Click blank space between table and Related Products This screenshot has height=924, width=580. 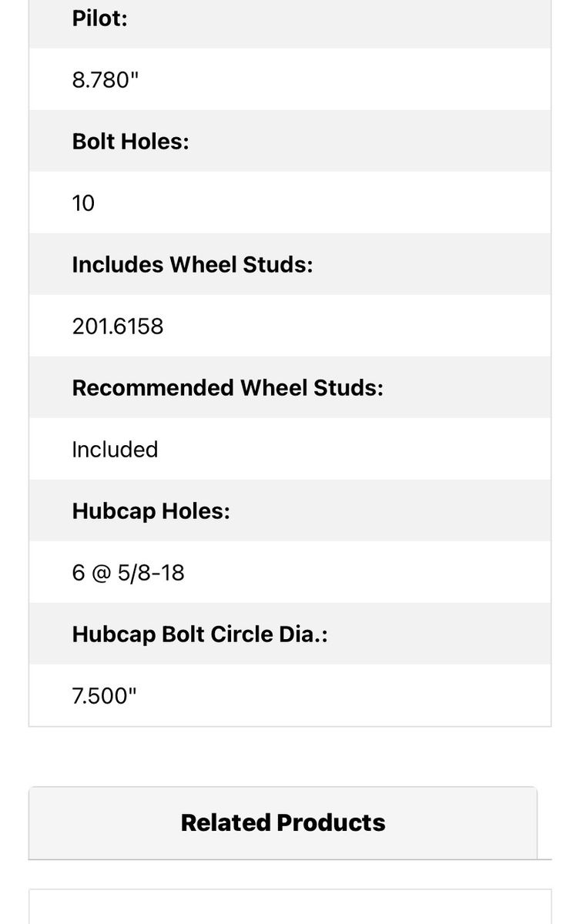pos(290,756)
